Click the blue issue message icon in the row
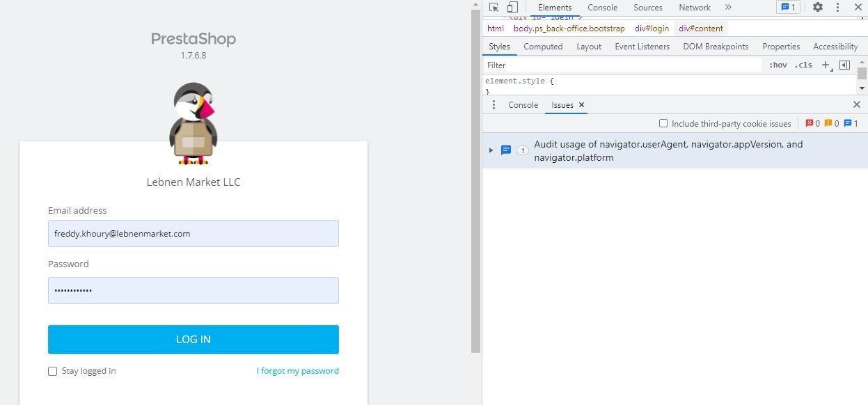Viewport: 868px width, 405px height. point(506,150)
